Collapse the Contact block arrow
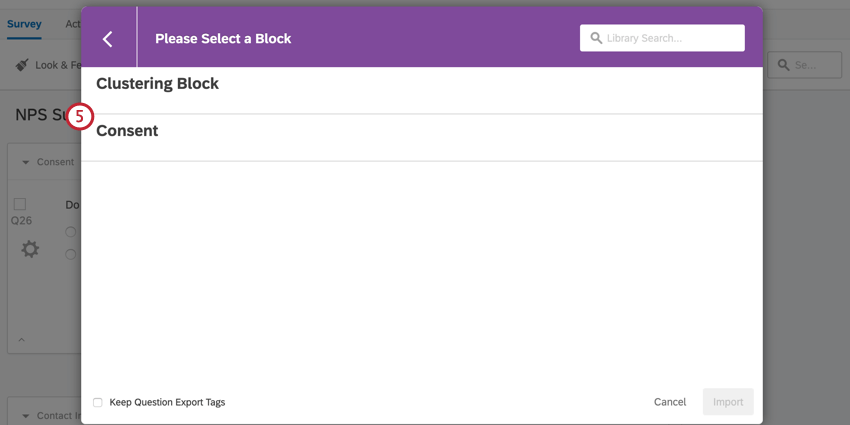This screenshot has height=425, width=850. click(26, 416)
